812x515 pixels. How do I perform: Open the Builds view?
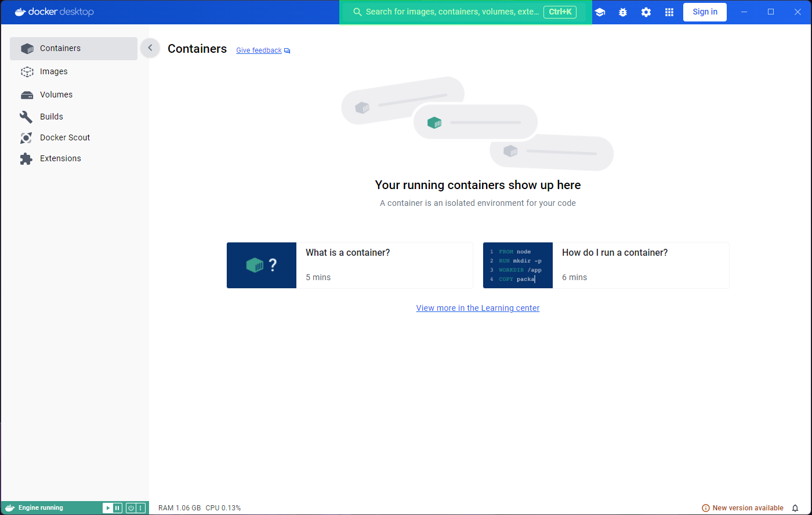click(74, 117)
